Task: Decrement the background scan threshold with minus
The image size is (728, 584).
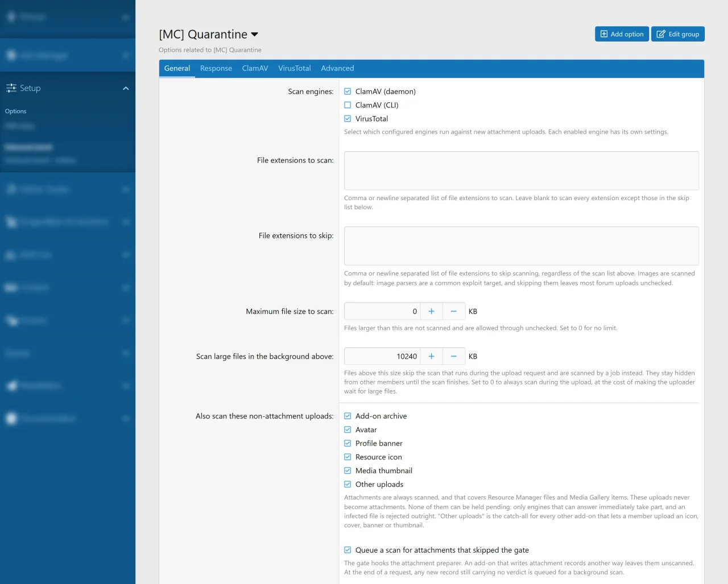Action: click(x=454, y=357)
